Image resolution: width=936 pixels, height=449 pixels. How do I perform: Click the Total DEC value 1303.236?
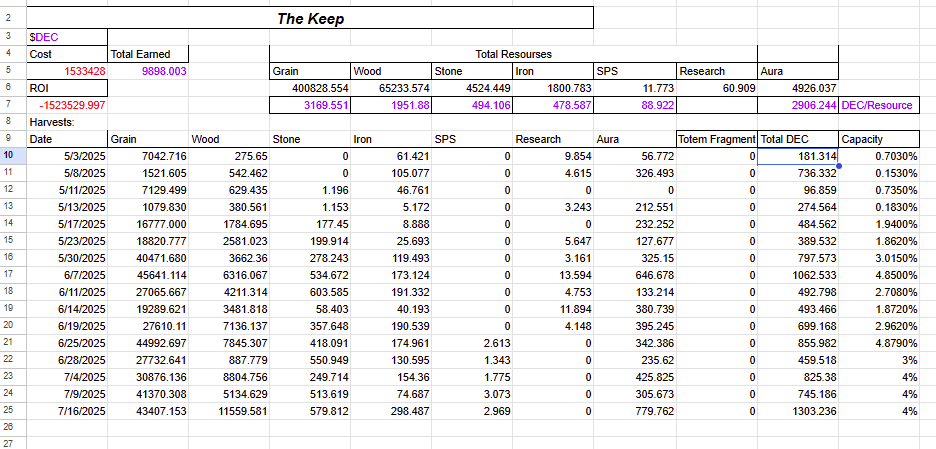point(797,411)
